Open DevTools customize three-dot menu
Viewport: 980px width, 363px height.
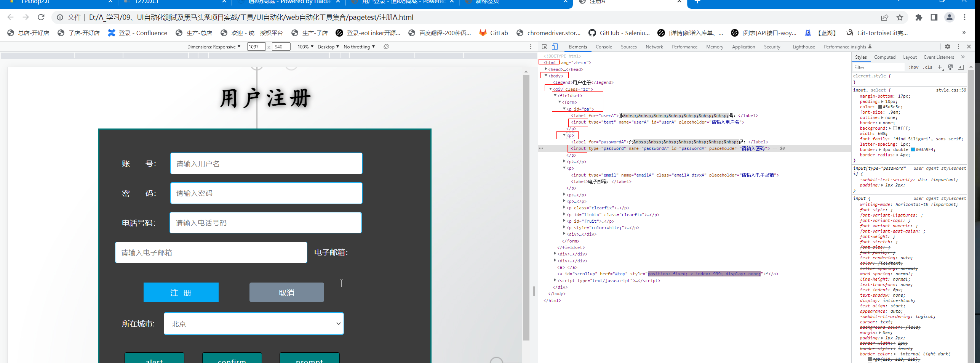tap(958, 47)
